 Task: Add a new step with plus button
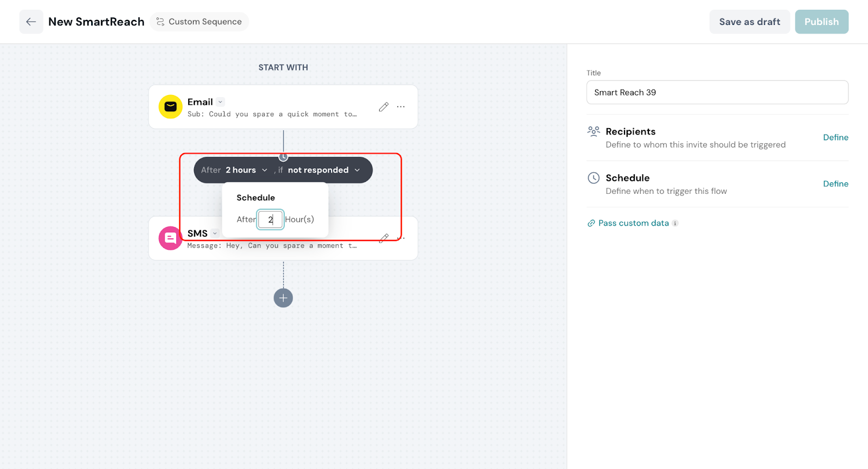coord(283,298)
